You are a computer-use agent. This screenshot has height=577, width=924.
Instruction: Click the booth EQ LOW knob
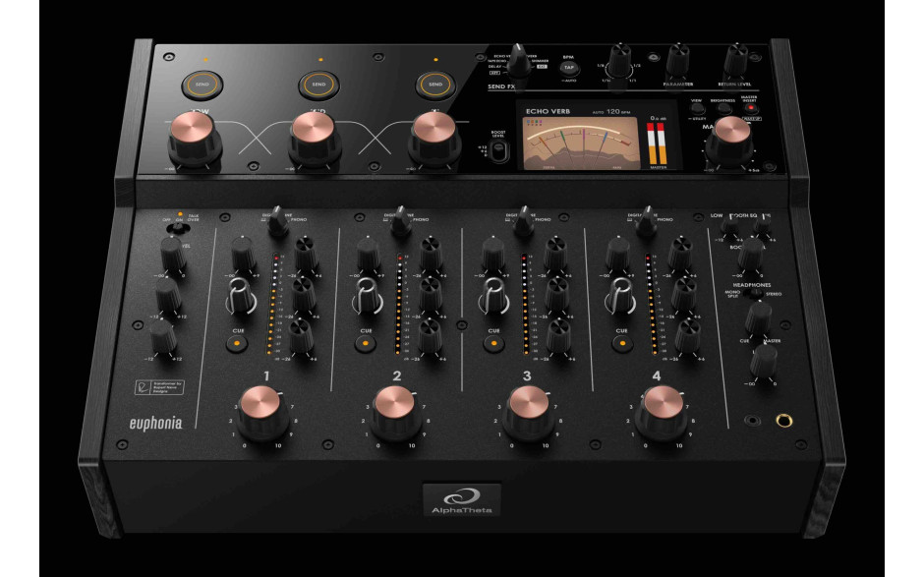coord(729,226)
